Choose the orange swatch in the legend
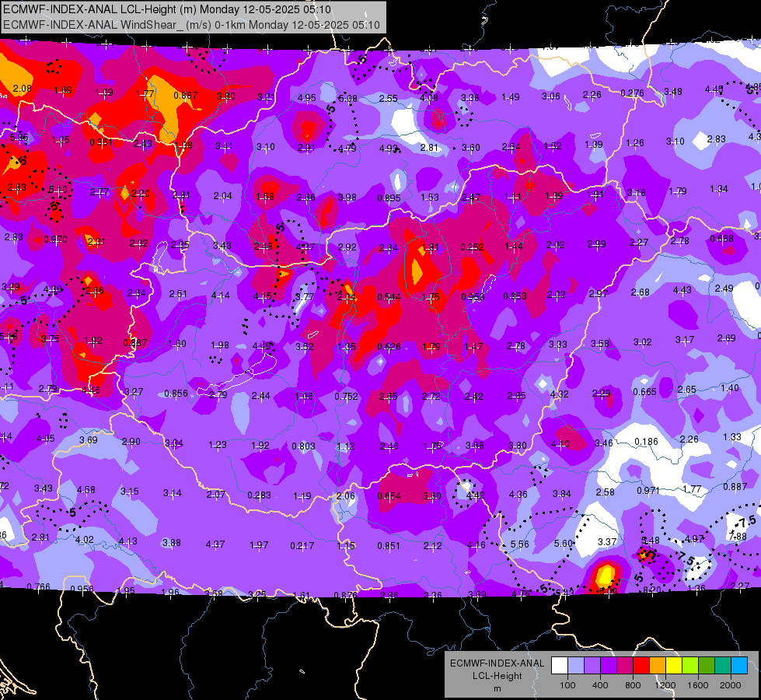 (658, 666)
